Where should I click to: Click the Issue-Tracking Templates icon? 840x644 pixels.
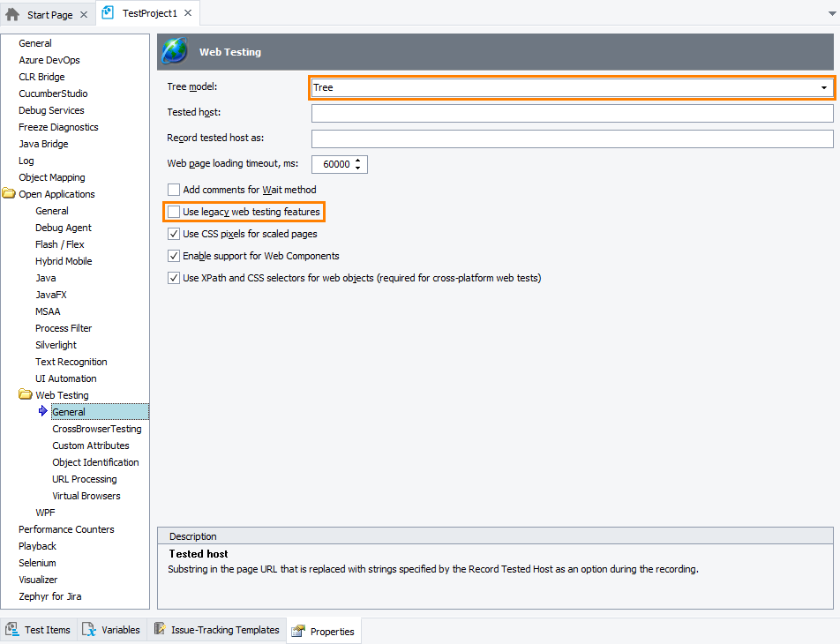click(161, 629)
